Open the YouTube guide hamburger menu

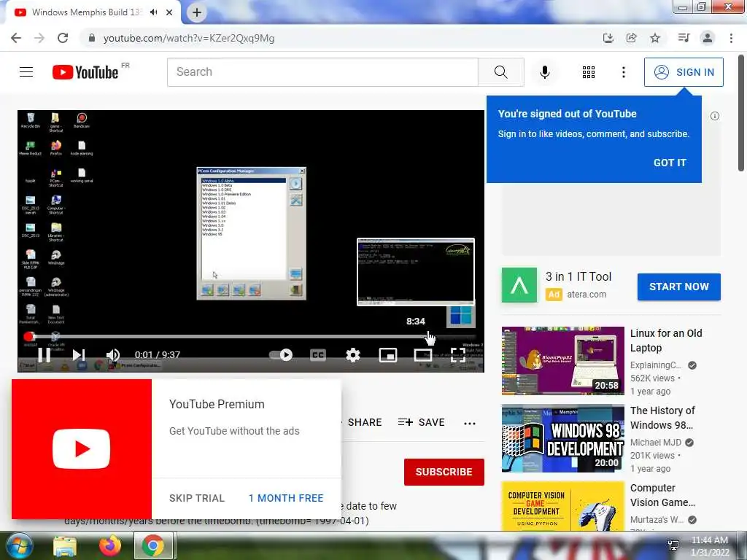click(26, 72)
